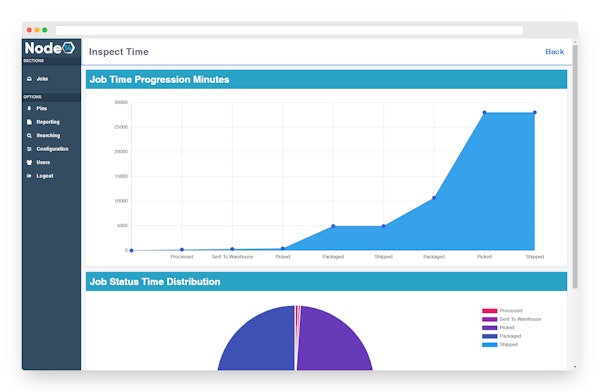Click the Searching magnifier icon
Viewport: 600px width, 392px height.
pyautogui.click(x=29, y=136)
